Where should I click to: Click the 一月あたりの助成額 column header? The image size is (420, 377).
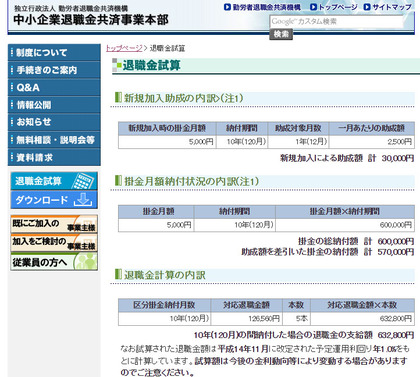tap(372, 128)
